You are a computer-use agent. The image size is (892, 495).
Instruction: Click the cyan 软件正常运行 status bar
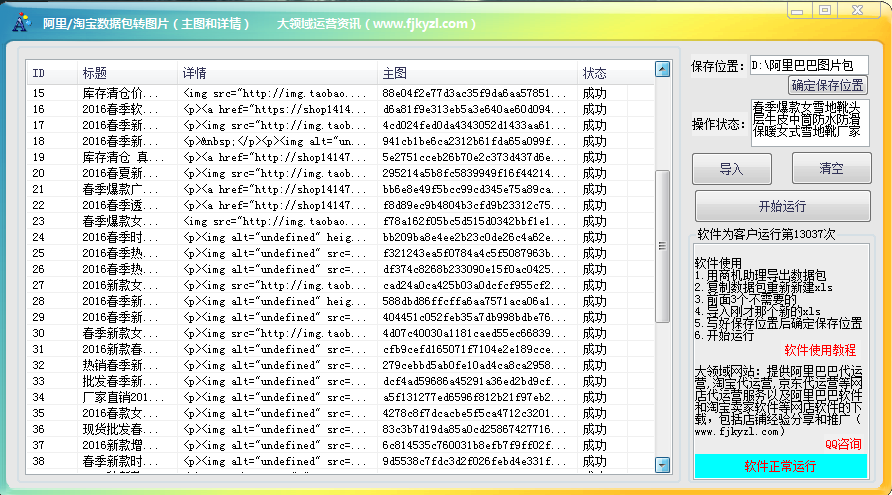[781, 466]
